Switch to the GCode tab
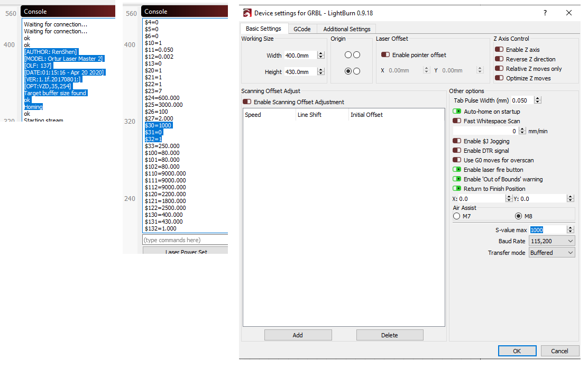Screen dimensions: 588x368 pyautogui.click(x=302, y=29)
